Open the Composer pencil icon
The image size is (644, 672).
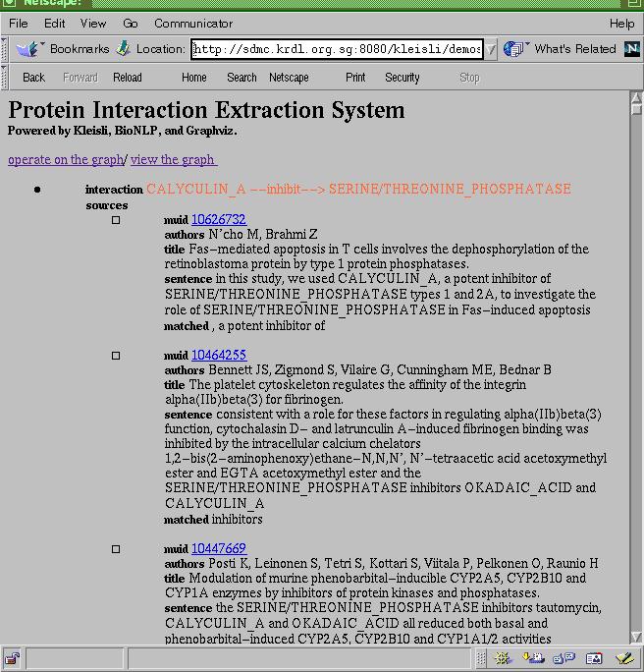click(x=624, y=658)
